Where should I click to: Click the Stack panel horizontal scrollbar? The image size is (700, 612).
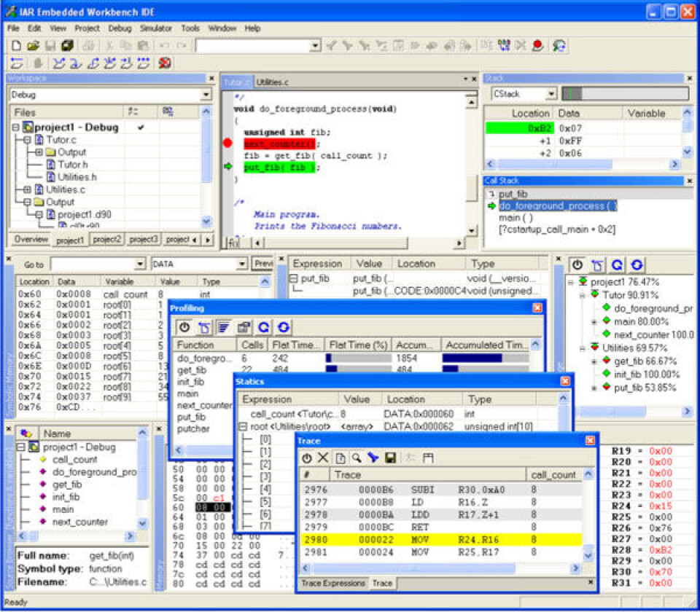[x=583, y=164]
